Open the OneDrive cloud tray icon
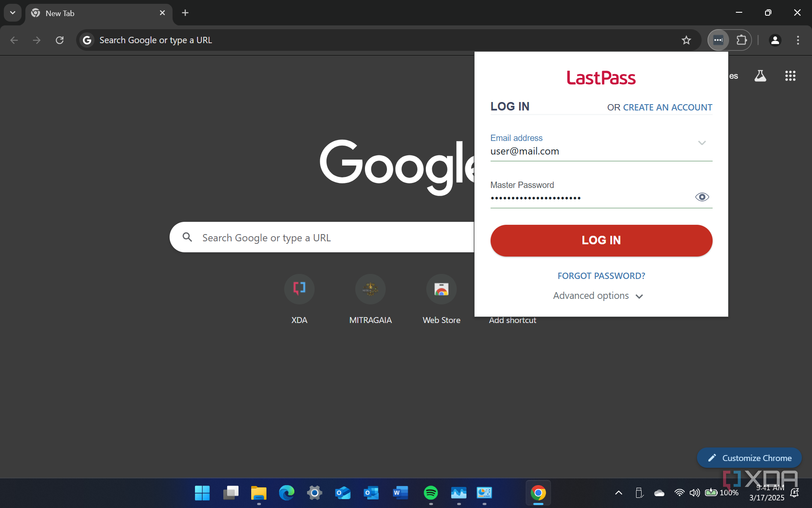The height and width of the screenshot is (508, 812). [659, 493]
